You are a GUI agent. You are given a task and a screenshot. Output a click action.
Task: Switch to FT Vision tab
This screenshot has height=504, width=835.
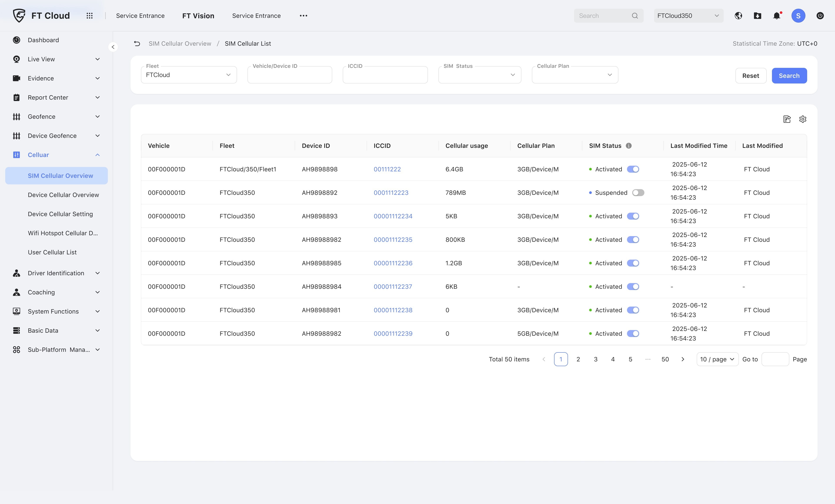click(198, 16)
